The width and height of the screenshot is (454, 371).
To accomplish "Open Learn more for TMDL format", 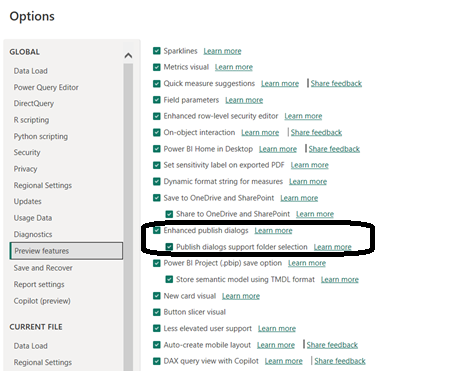I will coord(340,280).
